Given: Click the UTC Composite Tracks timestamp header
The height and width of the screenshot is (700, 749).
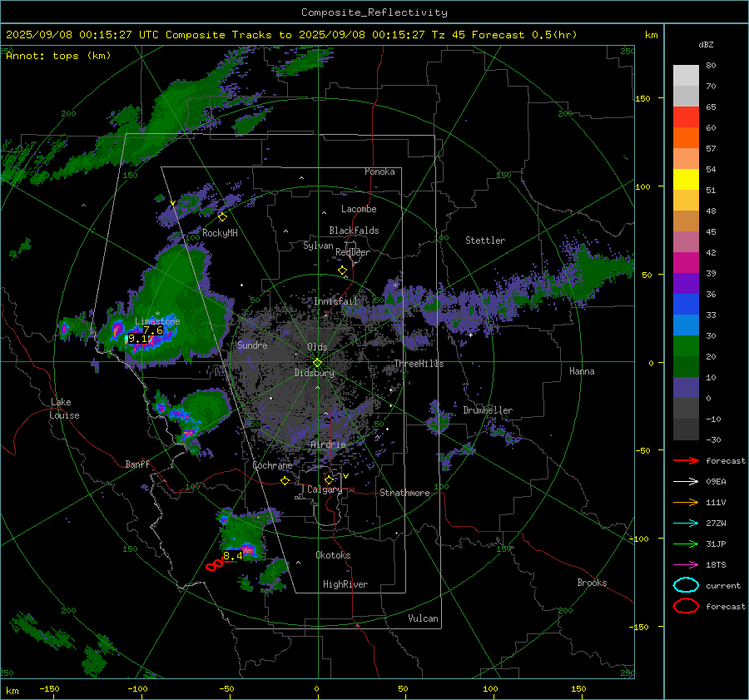Looking at the screenshot, I should coord(291,35).
